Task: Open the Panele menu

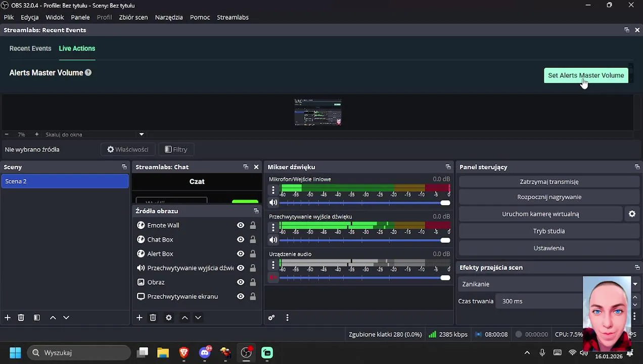Action: tap(80, 17)
